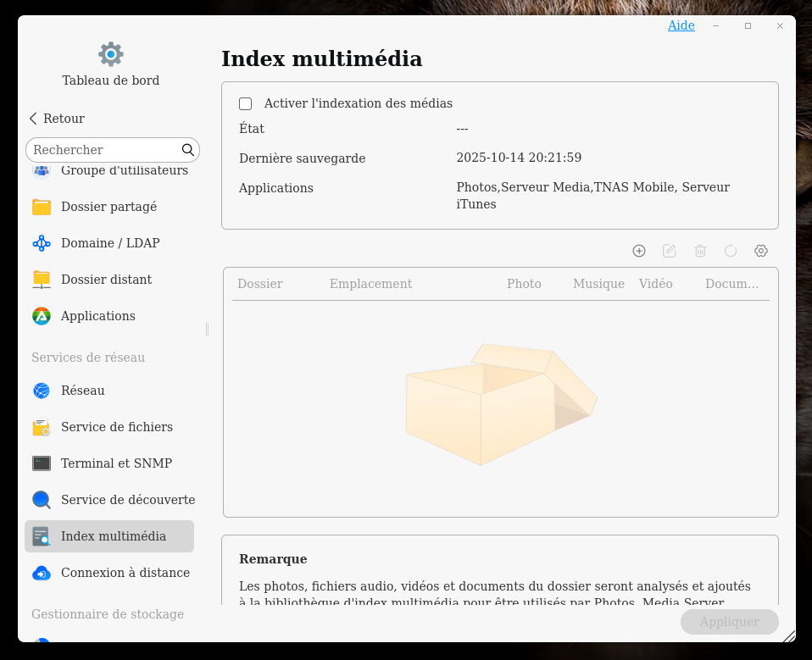Click the edit pencil icon in toolbar
Screen dimensions: 812x660
(x=670, y=251)
